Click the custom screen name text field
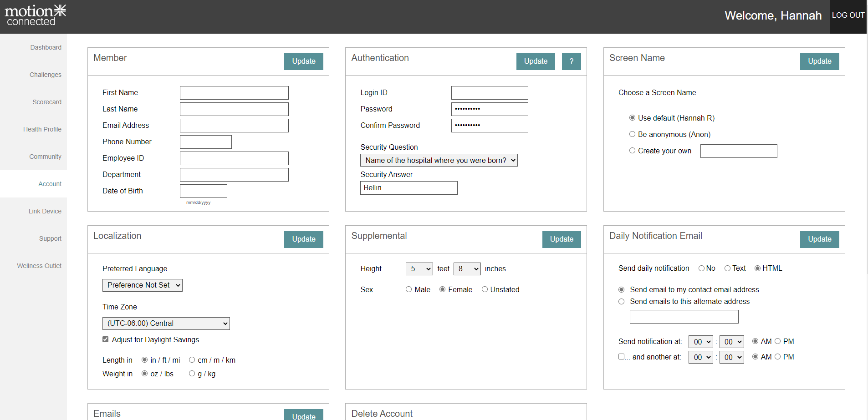The image size is (868, 420). 739,151
